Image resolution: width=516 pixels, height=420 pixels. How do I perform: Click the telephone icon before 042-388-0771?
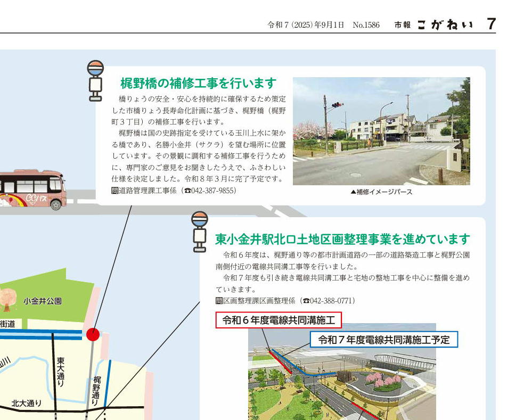coord(306,301)
